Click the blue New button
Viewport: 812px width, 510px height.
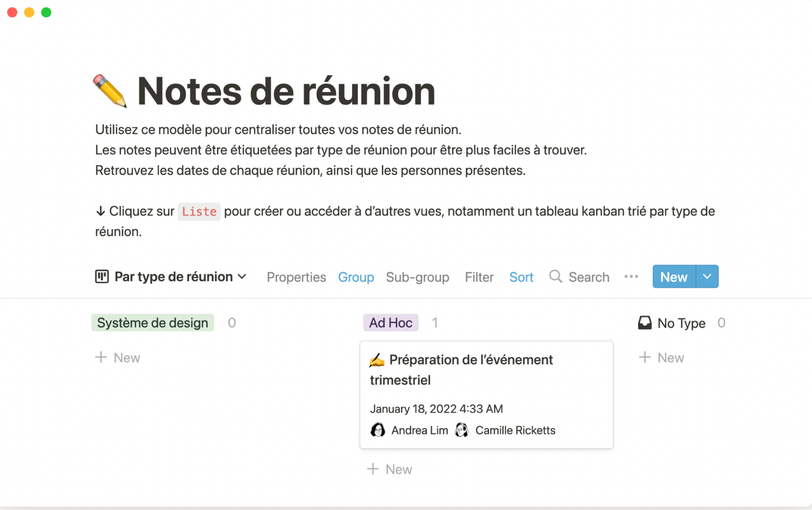pyautogui.click(x=673, y=276)
